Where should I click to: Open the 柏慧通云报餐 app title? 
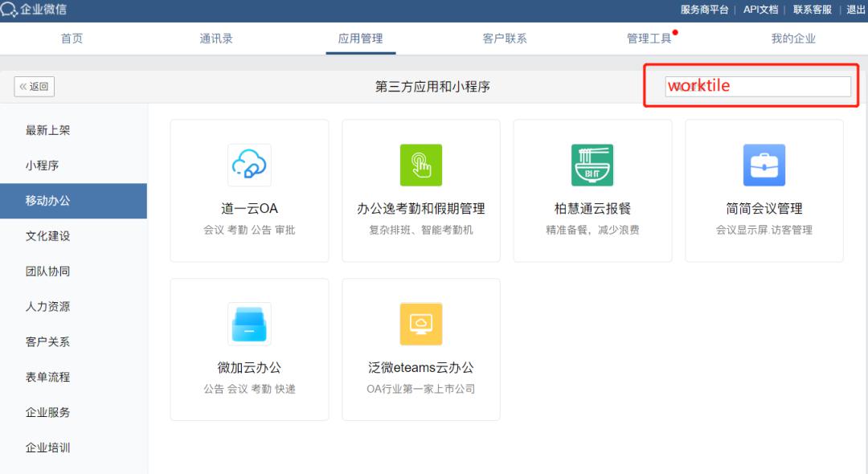tap(592, 209)
